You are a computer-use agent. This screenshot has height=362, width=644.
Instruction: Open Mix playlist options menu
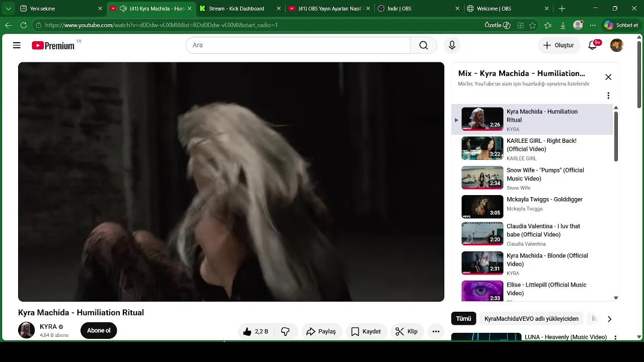coord(608,96)
